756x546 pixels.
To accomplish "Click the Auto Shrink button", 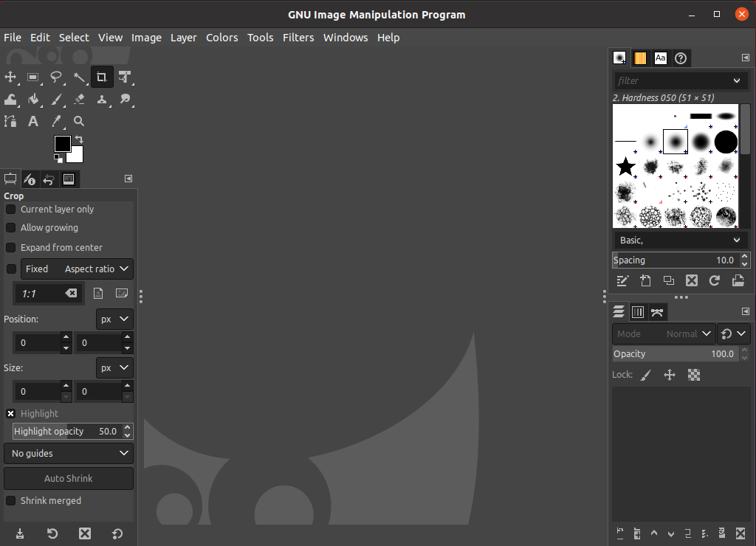I will tap(69, 478).
